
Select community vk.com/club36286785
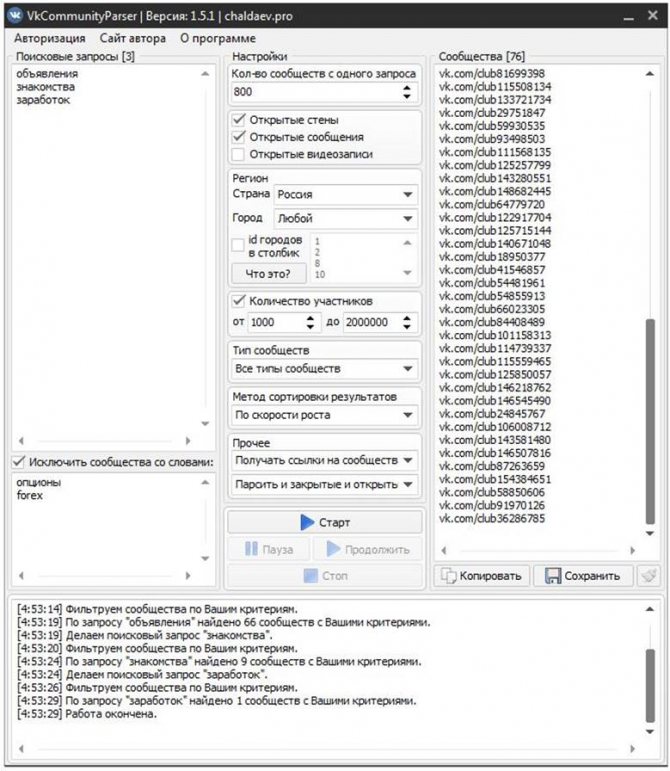point(492,518)
